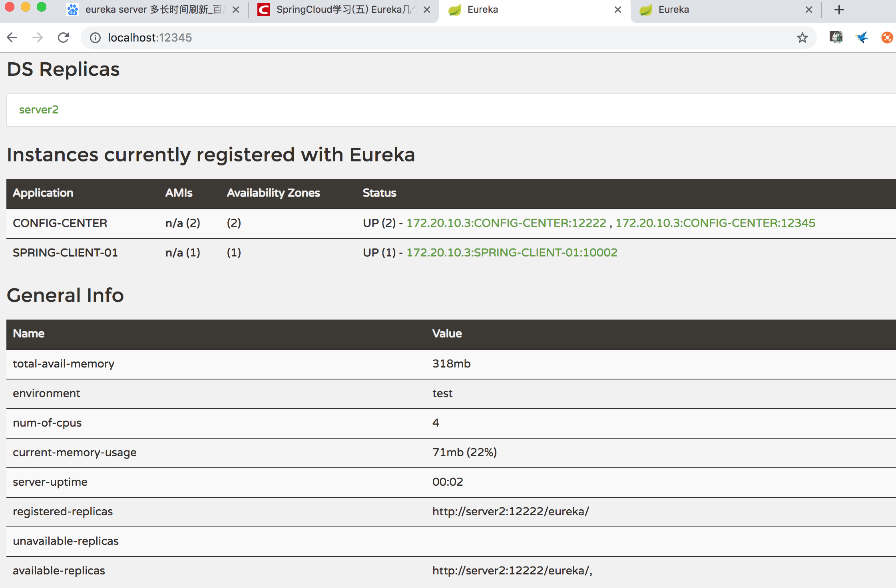Switch to the rightmost Eureka tab

point(725,10)
